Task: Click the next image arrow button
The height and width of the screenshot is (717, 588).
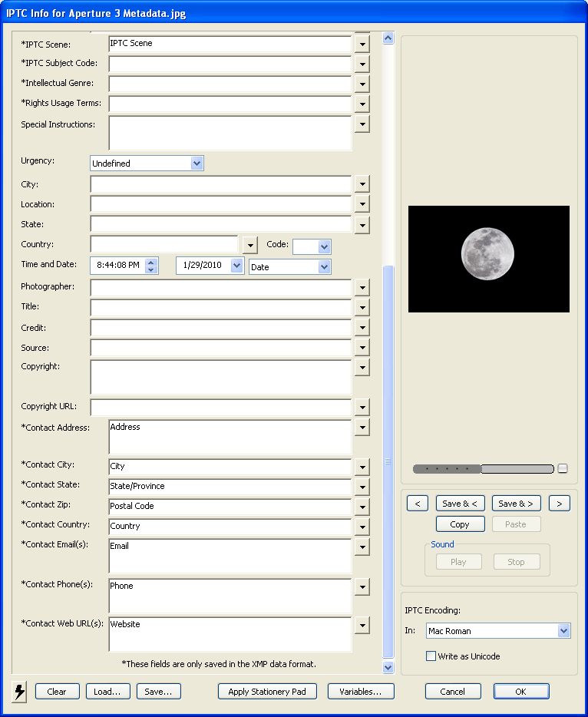Action: [560, 504]
